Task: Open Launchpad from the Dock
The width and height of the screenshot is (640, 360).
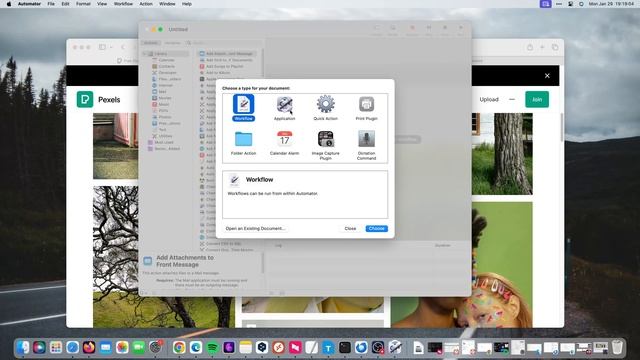Action: pyautogui.click(x=56, y=347)
